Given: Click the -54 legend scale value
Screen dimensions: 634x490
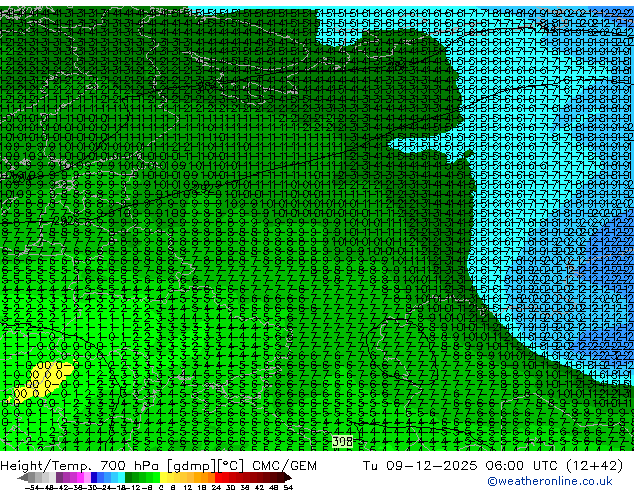Looking at the screenshot, I should [x=32, y=487].
